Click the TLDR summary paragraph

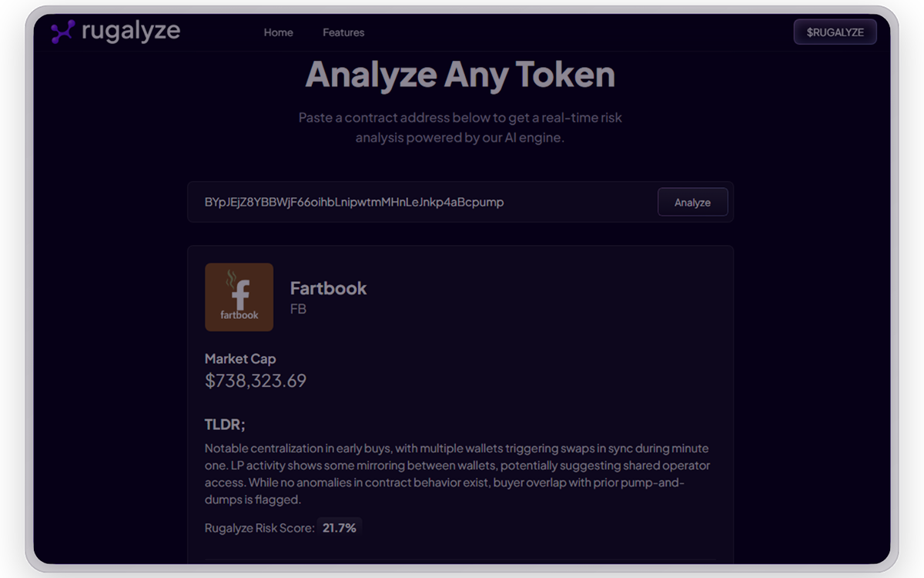pos(457,474)
